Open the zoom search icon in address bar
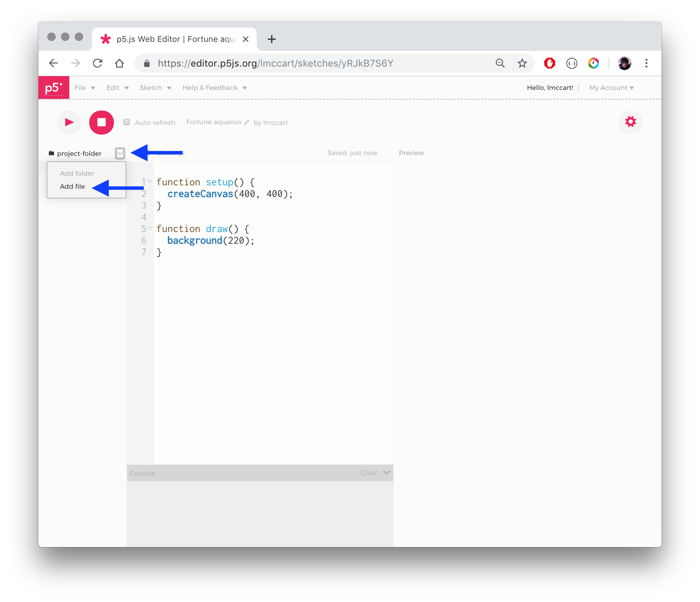The image size is (700, 602). [500, 63]
